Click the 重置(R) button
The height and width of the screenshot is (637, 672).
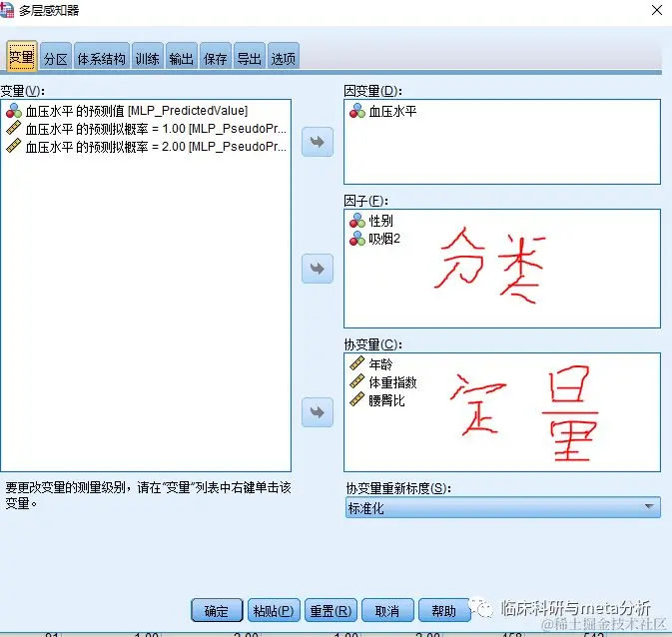click(x=331, y=610)
